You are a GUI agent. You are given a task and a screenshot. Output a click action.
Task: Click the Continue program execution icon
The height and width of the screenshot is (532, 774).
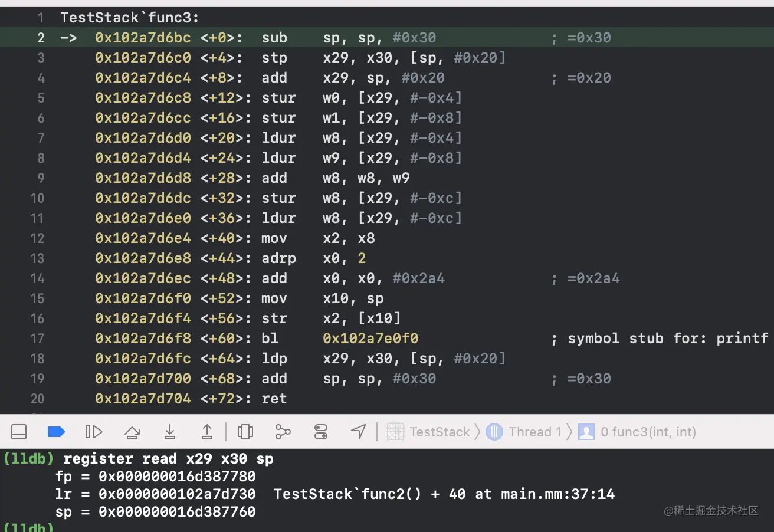pos(94,432)
